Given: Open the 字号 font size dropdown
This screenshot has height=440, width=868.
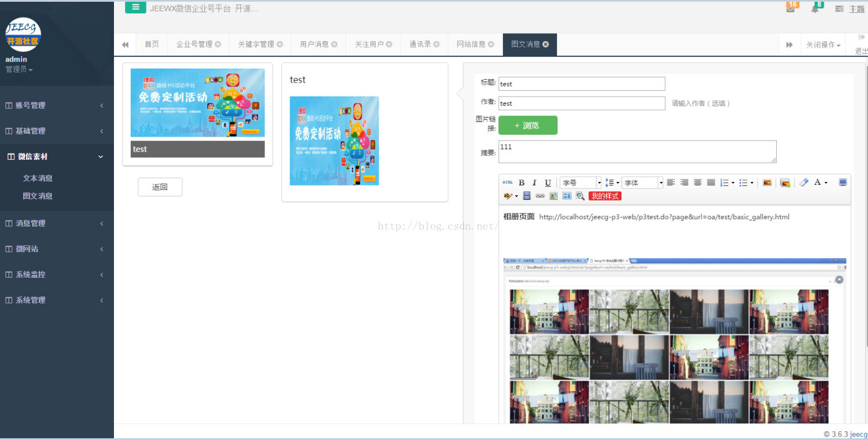Looking at the screenshot, I should tap(580, 182).
